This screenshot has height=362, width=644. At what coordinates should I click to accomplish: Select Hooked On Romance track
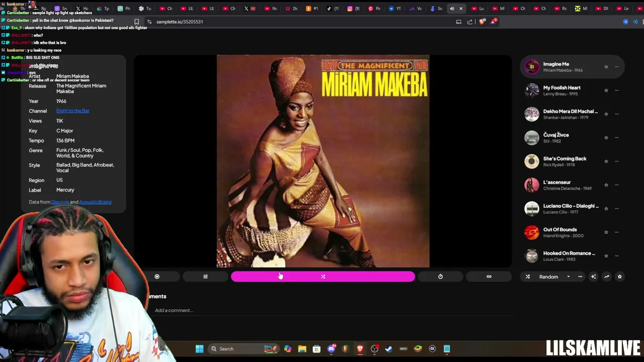pyautogui.click(x=569, y=253)
